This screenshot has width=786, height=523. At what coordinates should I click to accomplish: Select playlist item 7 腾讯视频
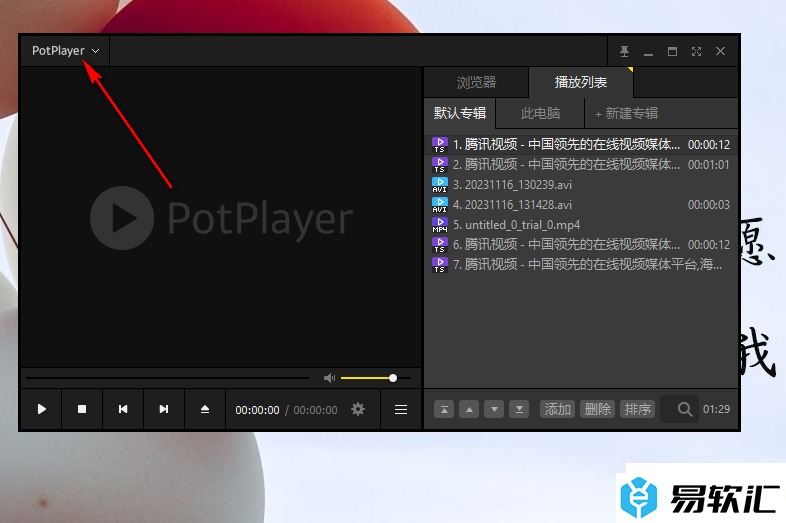tap(581, 265)
